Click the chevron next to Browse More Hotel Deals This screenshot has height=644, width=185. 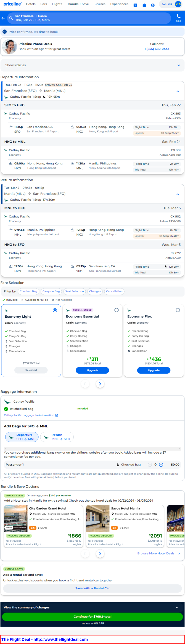[x=179, y=553]
